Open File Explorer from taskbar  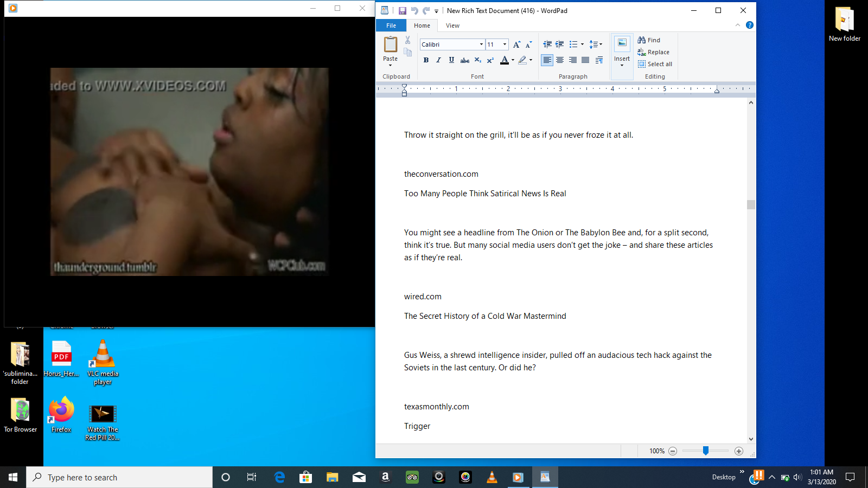pos(333,477)
